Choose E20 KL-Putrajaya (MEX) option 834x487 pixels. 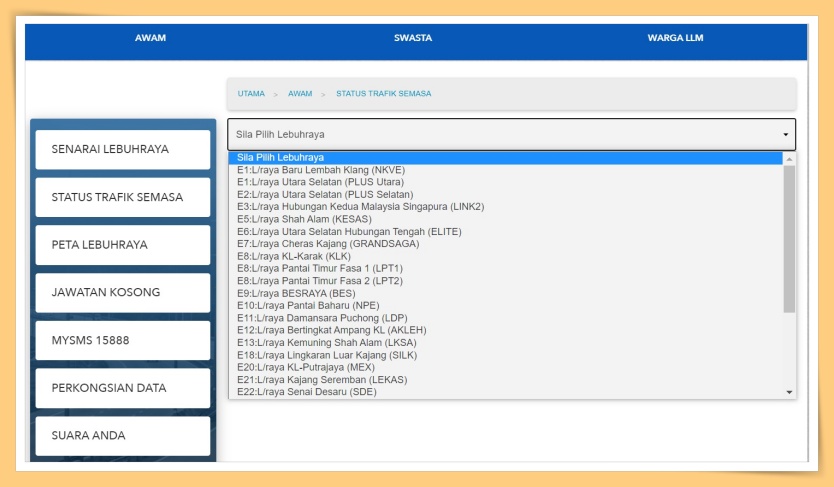(x=505, y=367)
